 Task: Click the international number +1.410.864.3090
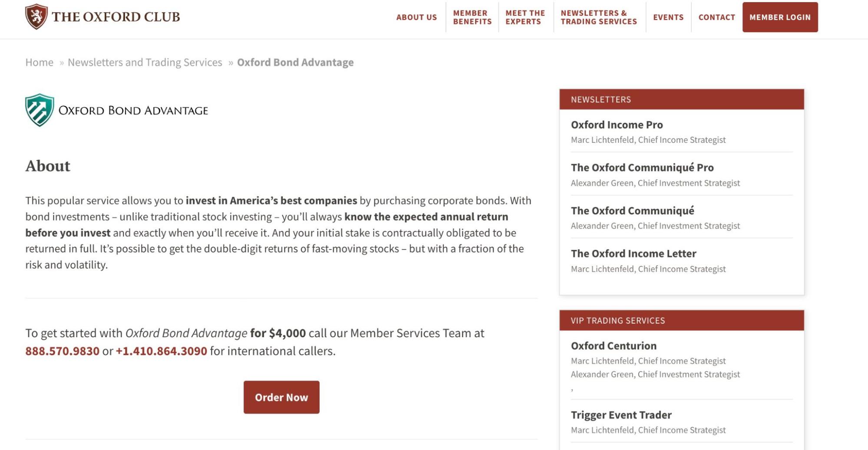point(162,351)
